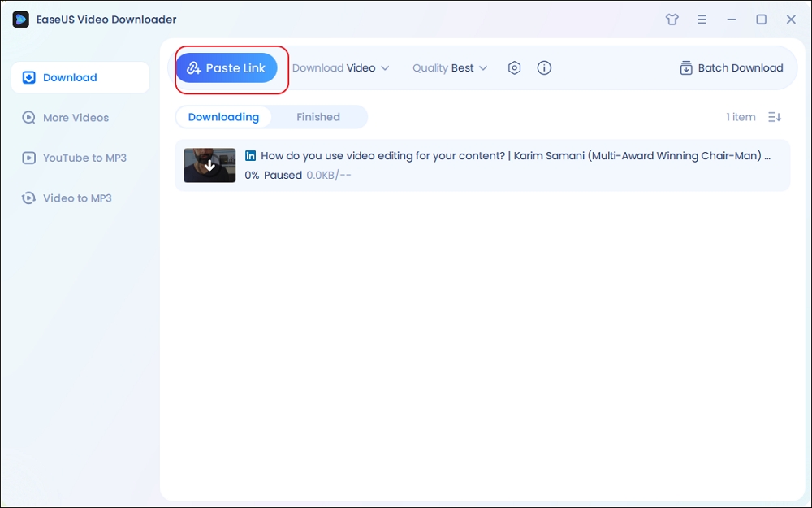Viewport: 812px width, 508px height.
Task: Click the 1 item count label
Action: [741, 117]
